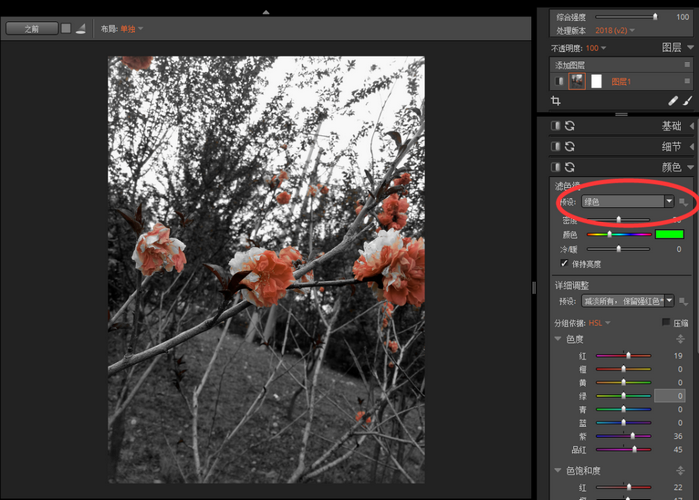Select the crop tool icon under layers
699x500 pixels.
(556, 101)
